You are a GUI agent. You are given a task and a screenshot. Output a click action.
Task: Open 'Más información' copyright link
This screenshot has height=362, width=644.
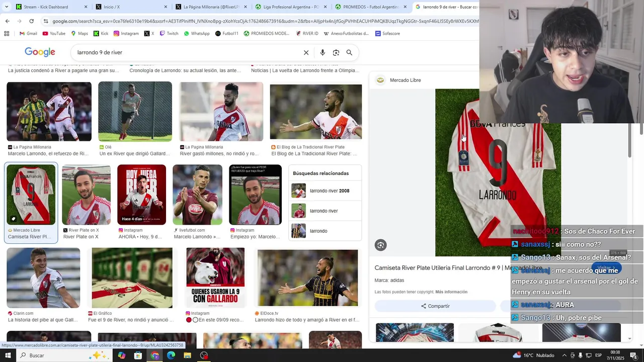coord(451,292)
